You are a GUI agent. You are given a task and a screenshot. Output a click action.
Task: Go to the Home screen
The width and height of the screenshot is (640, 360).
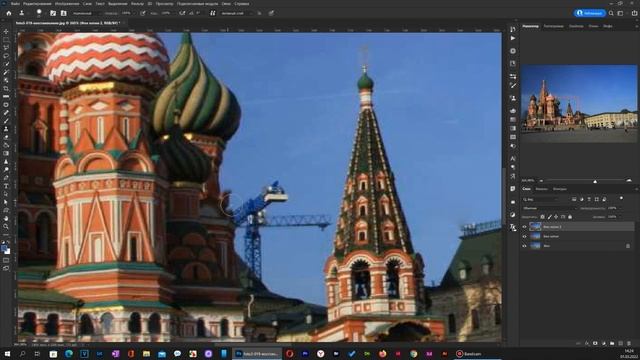(9, 13)
